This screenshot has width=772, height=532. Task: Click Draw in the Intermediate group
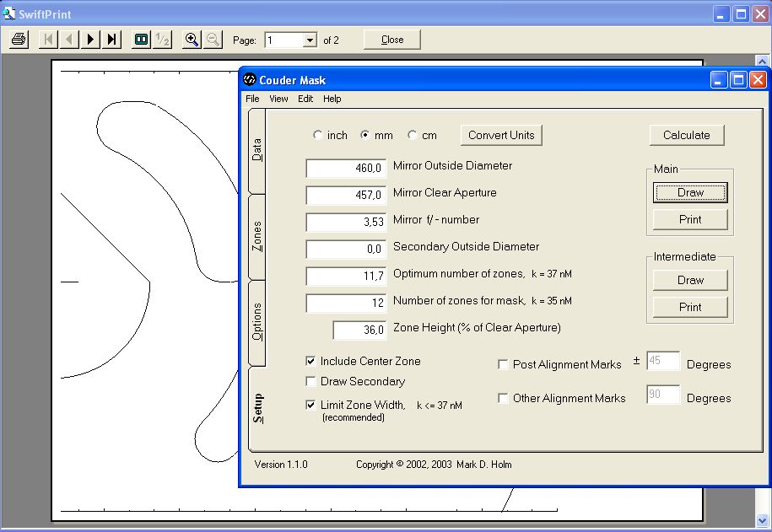tap(690, 280)
